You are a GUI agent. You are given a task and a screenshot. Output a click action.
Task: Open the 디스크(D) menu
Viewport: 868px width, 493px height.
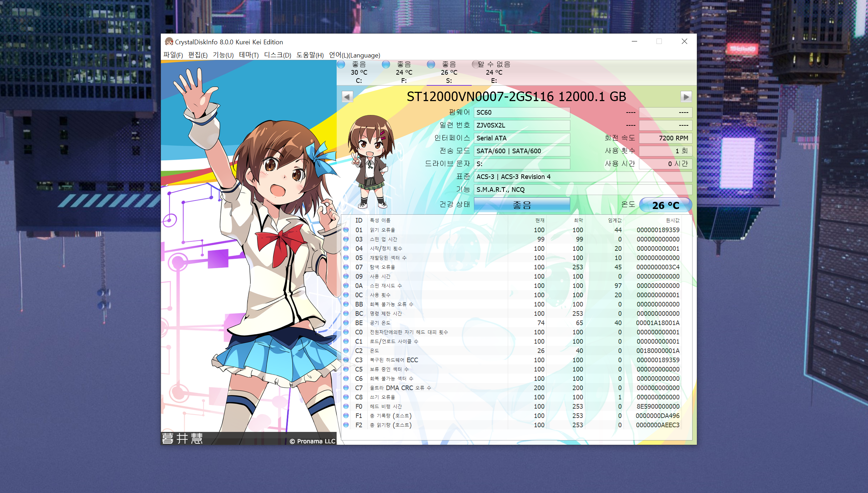pyautogui.click(x=278, y=55)
